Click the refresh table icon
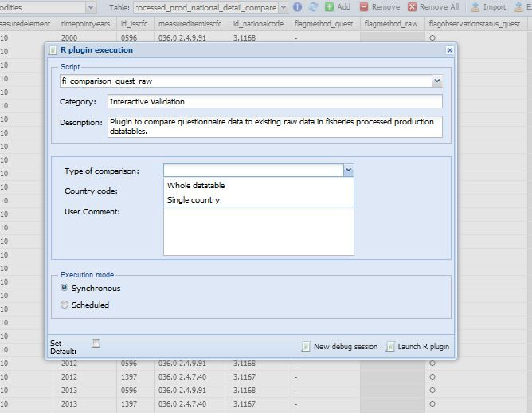Screen dimensions: 532x413 point(313,6)
